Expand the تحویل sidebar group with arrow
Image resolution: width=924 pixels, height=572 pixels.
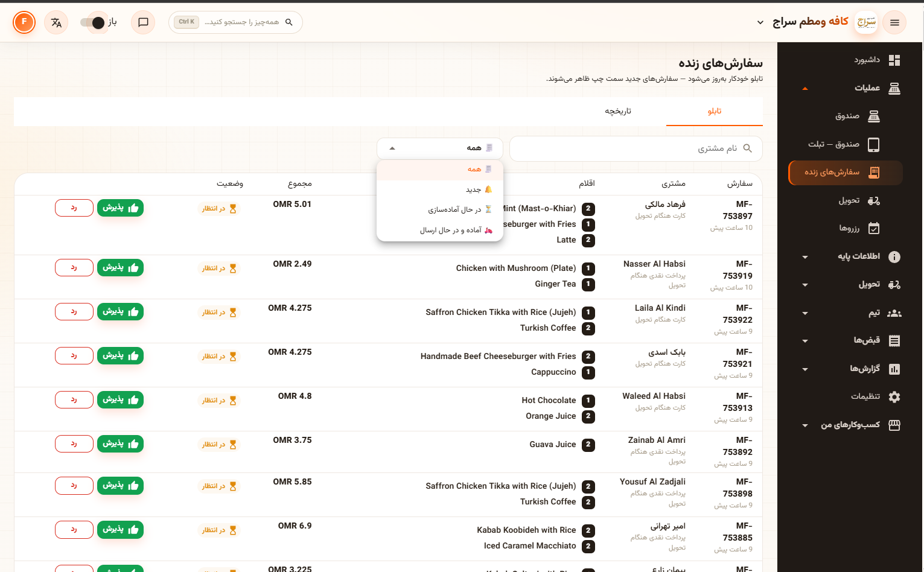click(845, 284)
